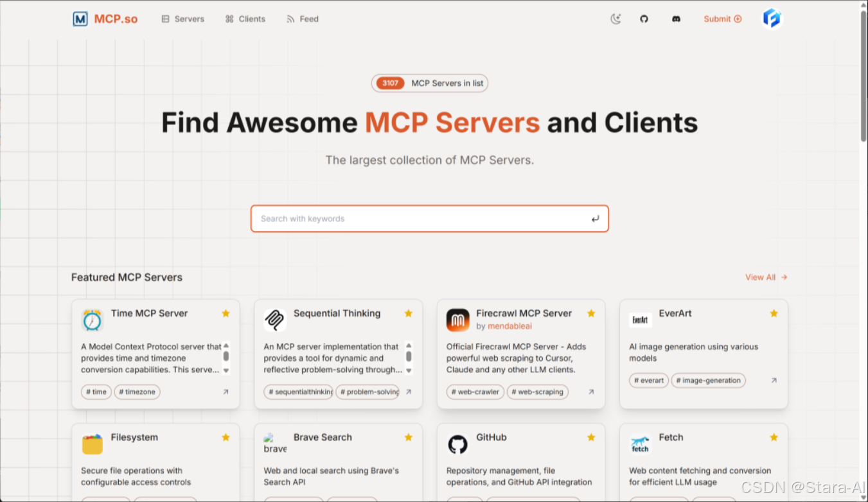The width and height of the screenshot is (868, 502).
Task: Toggle dark mode moon icon
Action: (616, 19)
